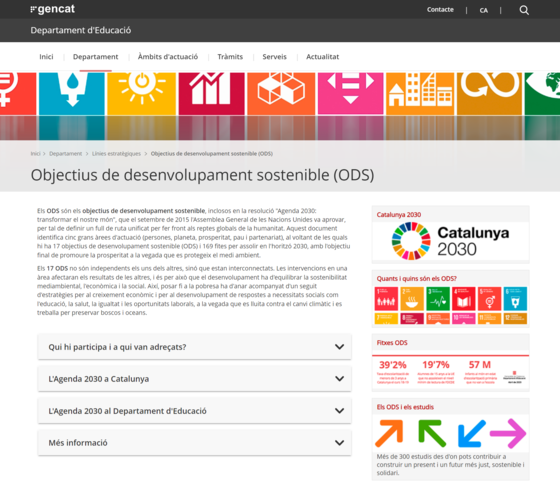560x487 pixels.
Task: Click the orange up-right arrow icon
Action: [389, 433]
